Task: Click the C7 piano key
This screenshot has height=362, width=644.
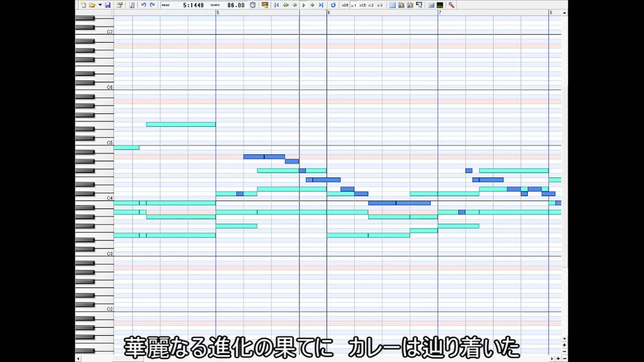Action: tap(95, 32)
